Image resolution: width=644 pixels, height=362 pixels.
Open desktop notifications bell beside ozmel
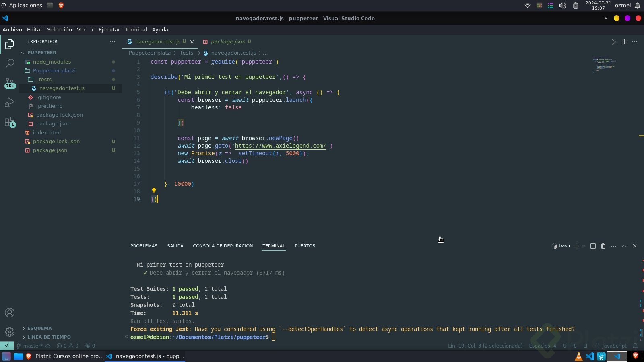[x=638, y=6]
